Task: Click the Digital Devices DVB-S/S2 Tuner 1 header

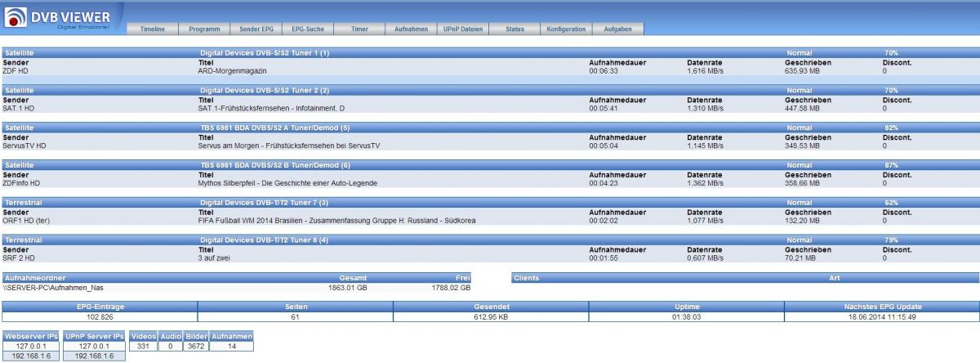Action: click(265, 52)
